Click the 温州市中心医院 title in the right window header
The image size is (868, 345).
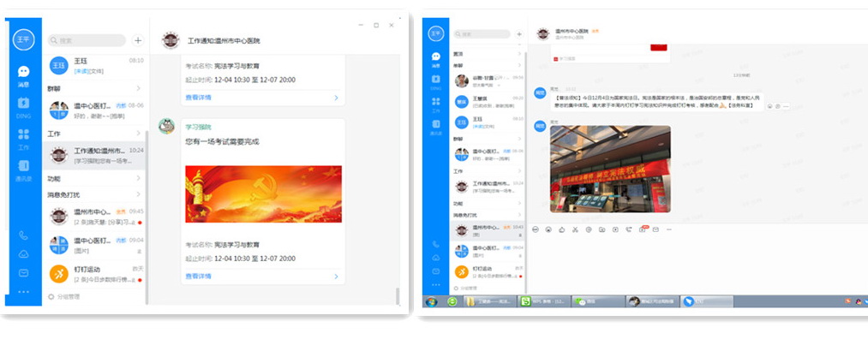pyautogui.click(x=572, y=31)
